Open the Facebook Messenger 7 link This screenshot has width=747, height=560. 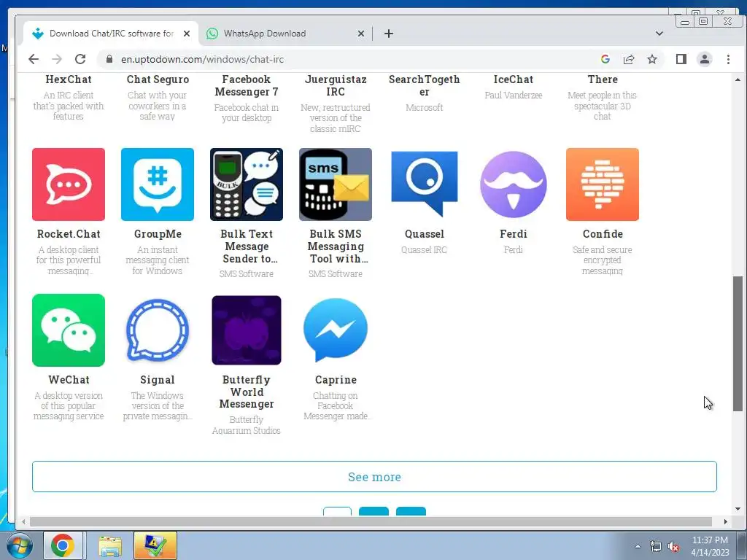(247, 86)
